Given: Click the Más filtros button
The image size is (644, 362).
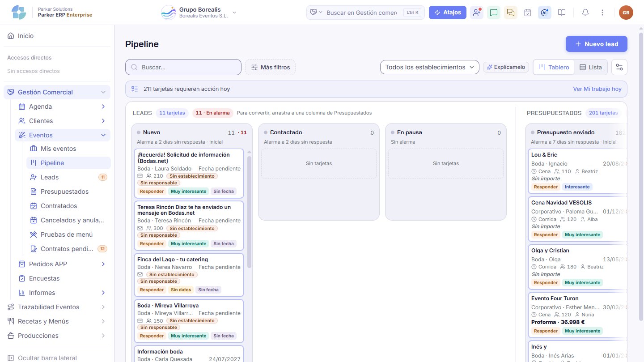Looking at the screenshot, I should tap(270, 67).
